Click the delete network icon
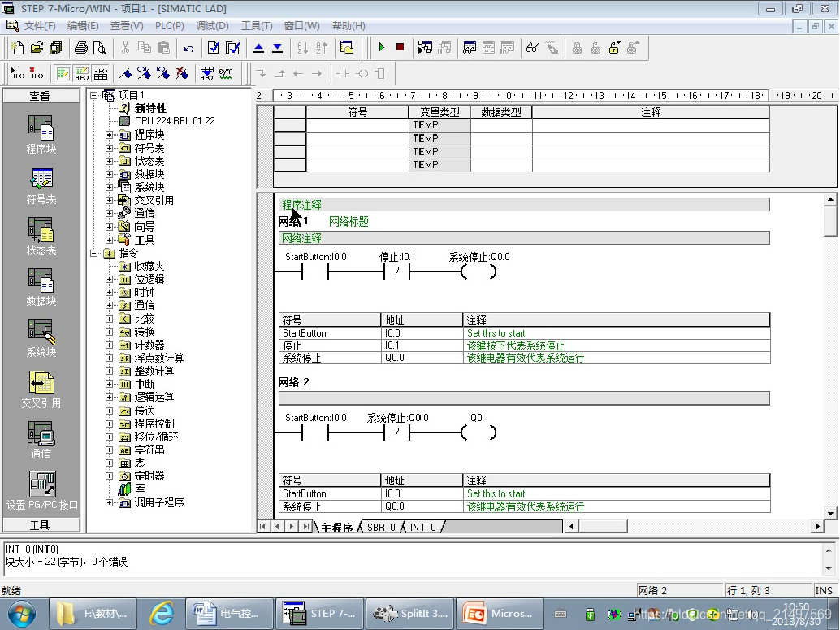Screen dimensions: 840x630 tap(37, 73)
